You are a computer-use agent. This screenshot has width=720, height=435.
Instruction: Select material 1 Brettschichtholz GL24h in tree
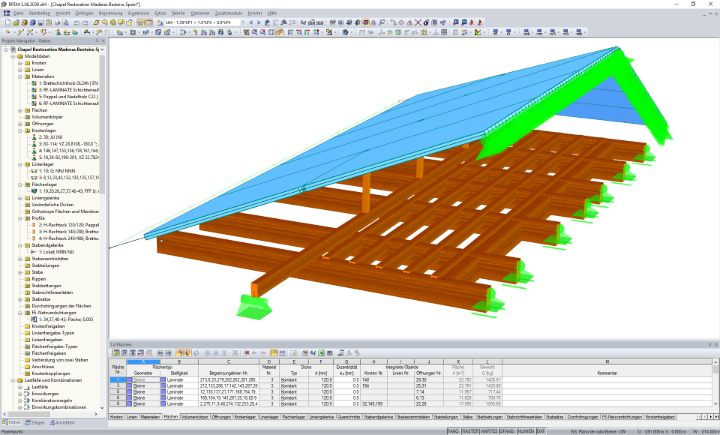(x=68, y=83)
